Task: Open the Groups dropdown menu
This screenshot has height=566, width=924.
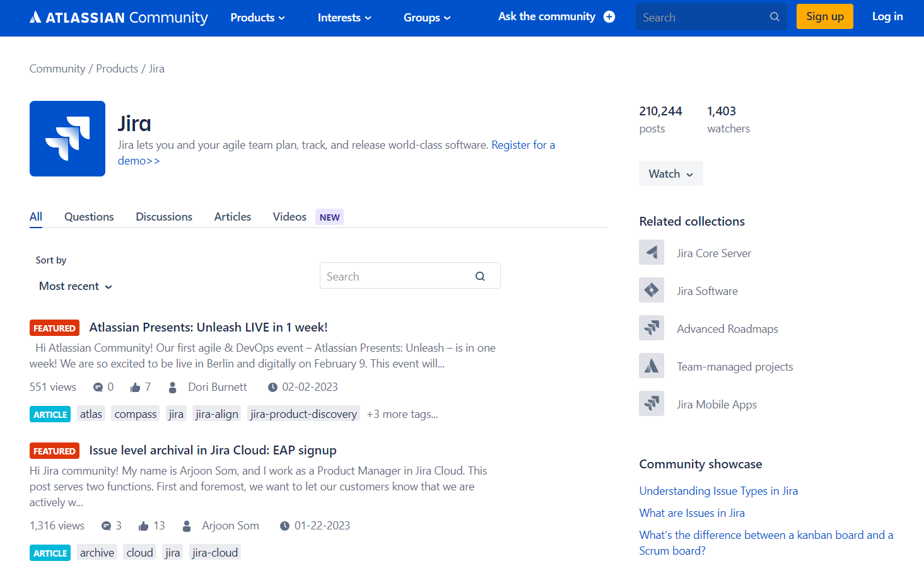Action: tap(427, 18)
